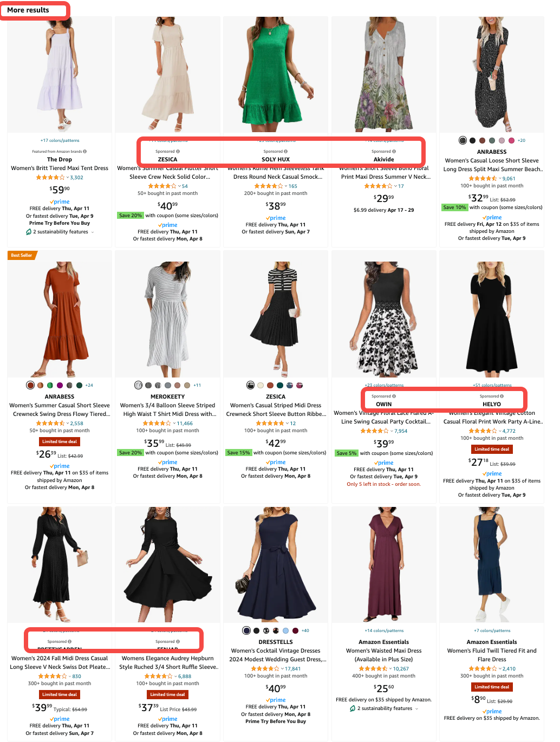Click the info icon beside ZESICA's Sponsored label
Viewport: 560px width, 742px height.
tap(178, 152)
